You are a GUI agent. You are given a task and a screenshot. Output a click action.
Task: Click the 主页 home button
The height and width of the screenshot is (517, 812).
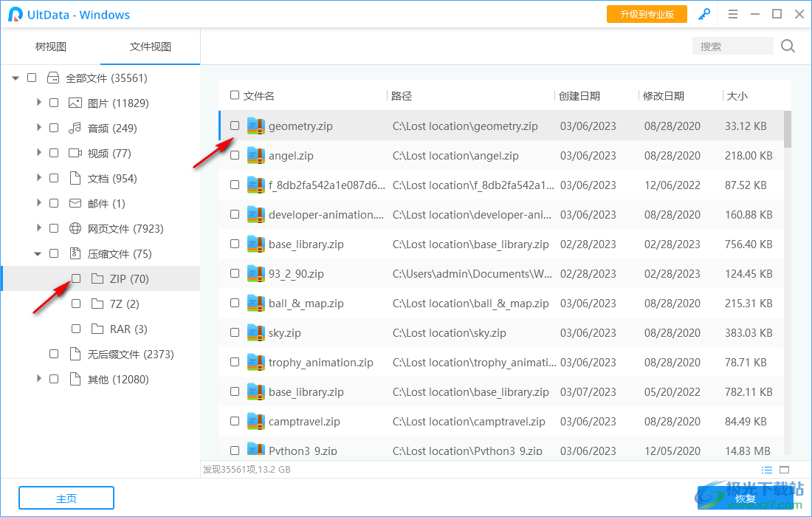coord(66,497)
